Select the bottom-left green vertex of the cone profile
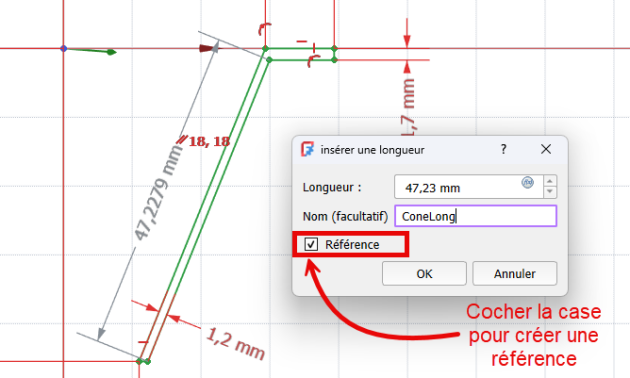Screen dimensions: 630x378 click(139, 361)
